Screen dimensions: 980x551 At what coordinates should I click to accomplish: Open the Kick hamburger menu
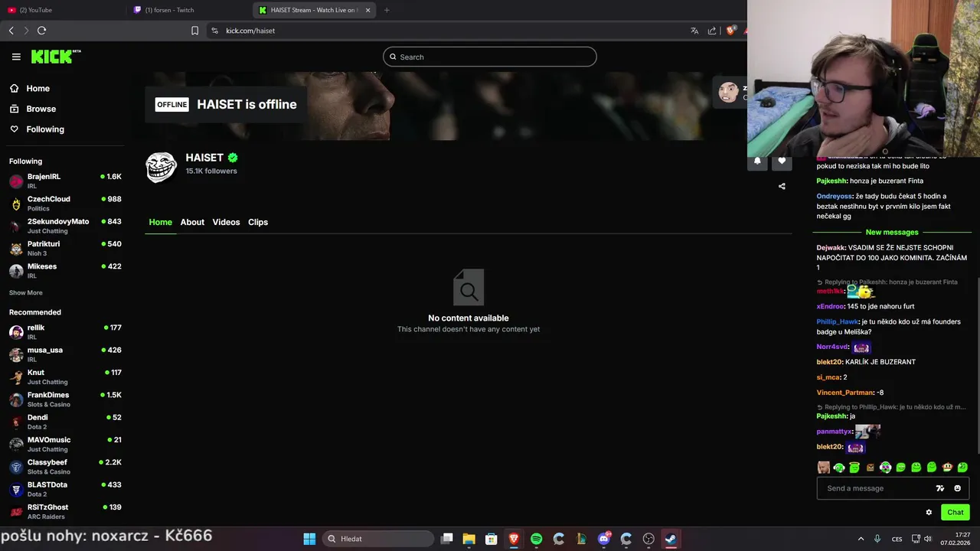click(16, 57)
